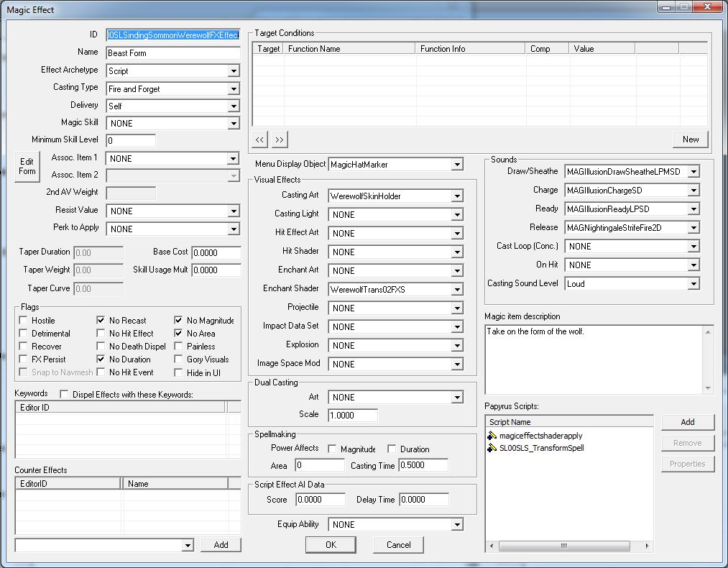
Task: Check Dispel Effects with these Keywords
Action: (64, 394)
